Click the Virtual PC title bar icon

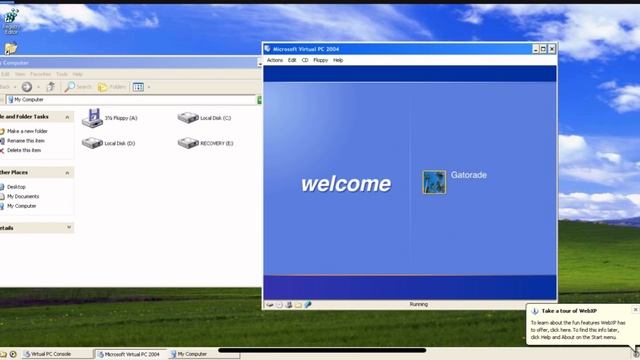click(x=267, y=49)
